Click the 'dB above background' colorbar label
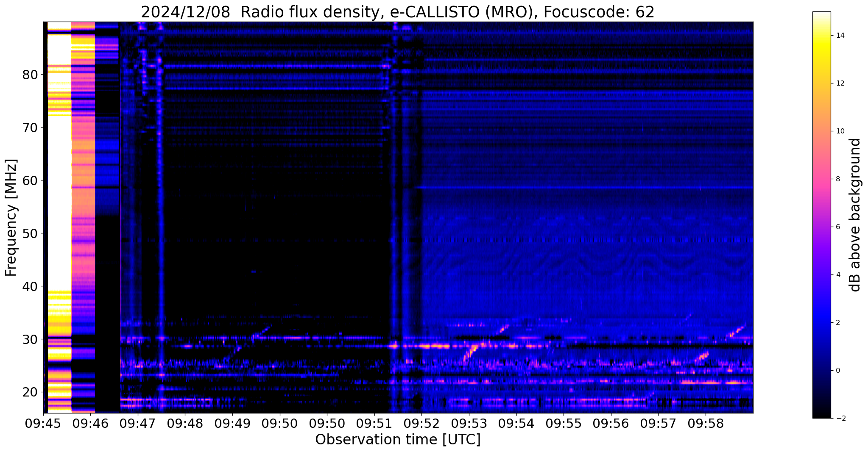 pyautogui.click(x=855, y=215)
